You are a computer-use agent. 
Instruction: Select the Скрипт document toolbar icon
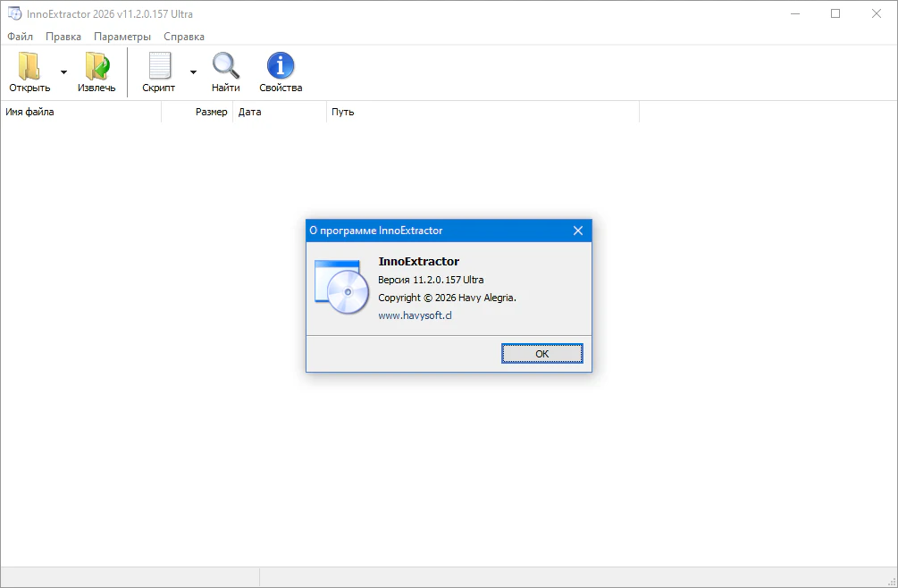coord(159,67)
